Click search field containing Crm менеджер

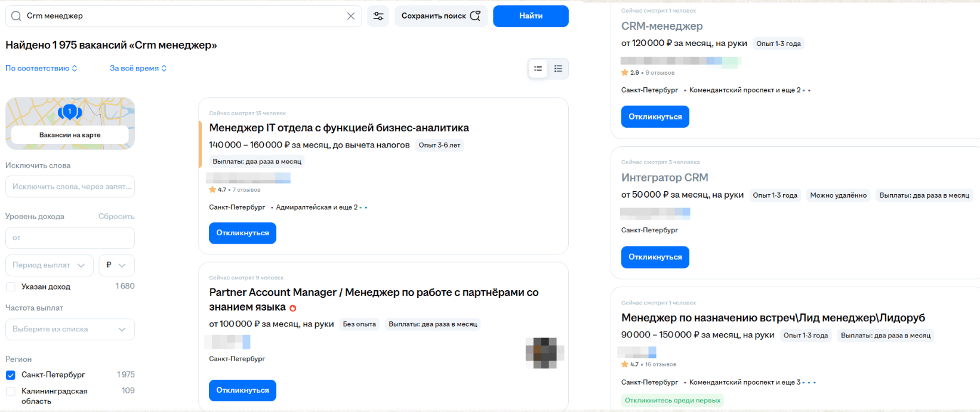tap(184, 16)
